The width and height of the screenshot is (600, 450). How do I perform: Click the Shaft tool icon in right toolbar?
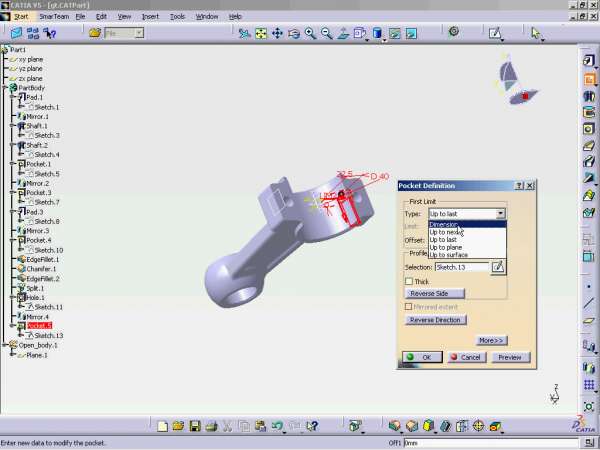point(589,96)
